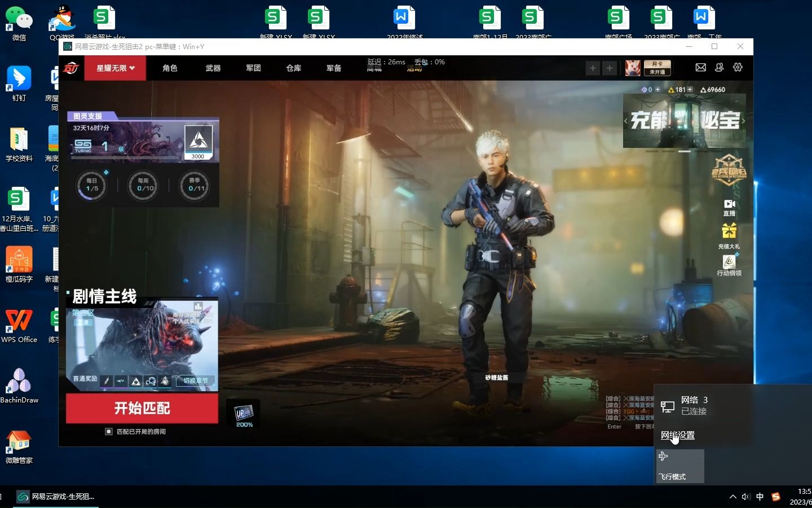Image resolution: width=812 pixels, height=508 pixels.
Task: Select the first banner page indicator dash
Action: 652,151
